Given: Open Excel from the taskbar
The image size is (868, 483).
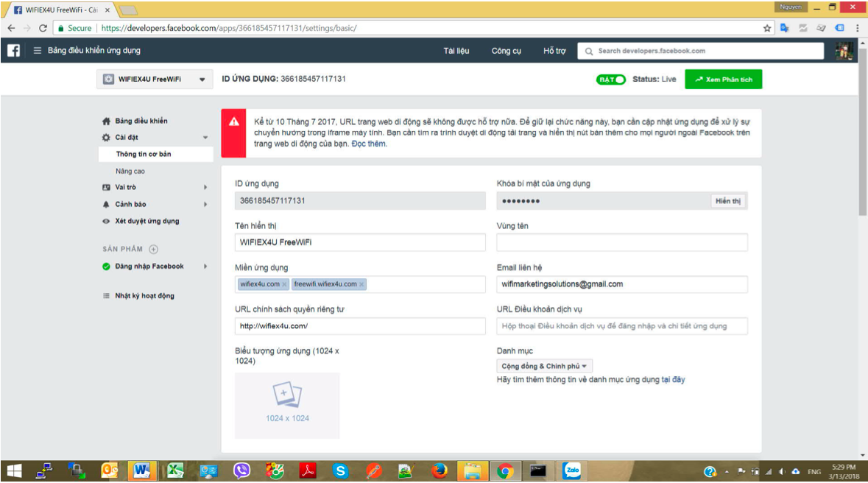Looking at the screenshot, I should tap(175, 470).
